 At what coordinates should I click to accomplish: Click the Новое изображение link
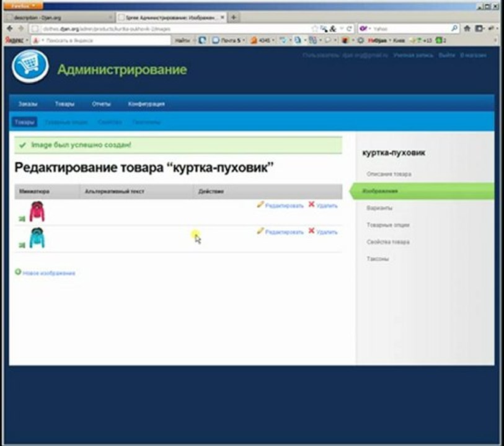49,273
